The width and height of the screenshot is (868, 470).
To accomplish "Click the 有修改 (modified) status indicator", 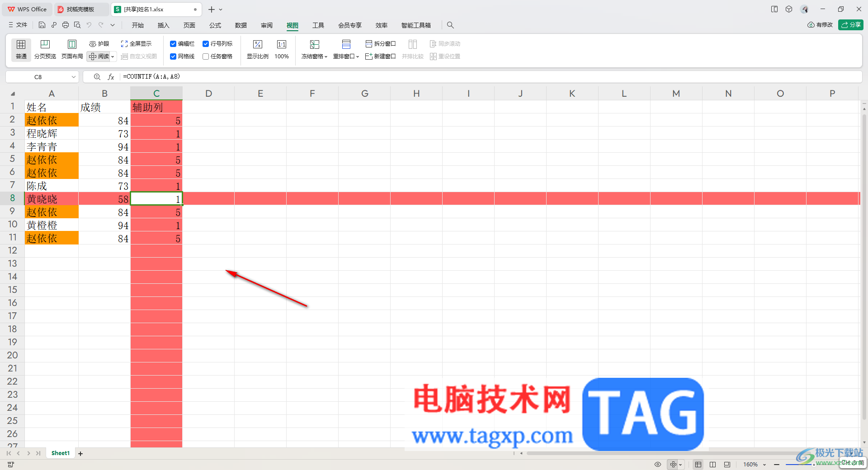I will 820,25.
